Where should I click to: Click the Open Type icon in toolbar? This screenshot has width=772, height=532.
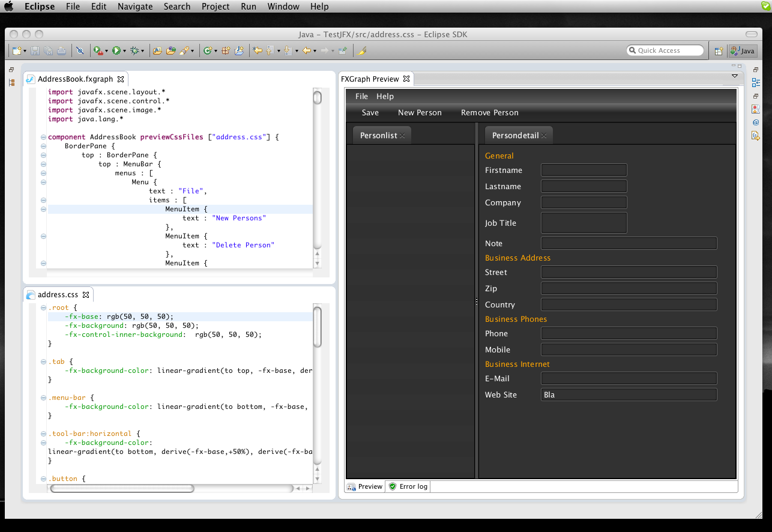tap(170, 51)
